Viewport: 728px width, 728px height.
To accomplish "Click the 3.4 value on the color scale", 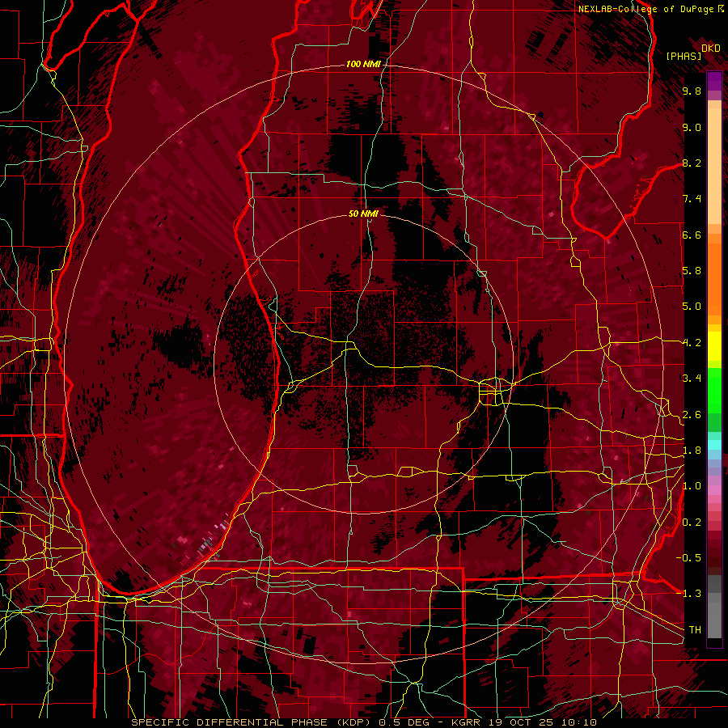I will point(692,379).
